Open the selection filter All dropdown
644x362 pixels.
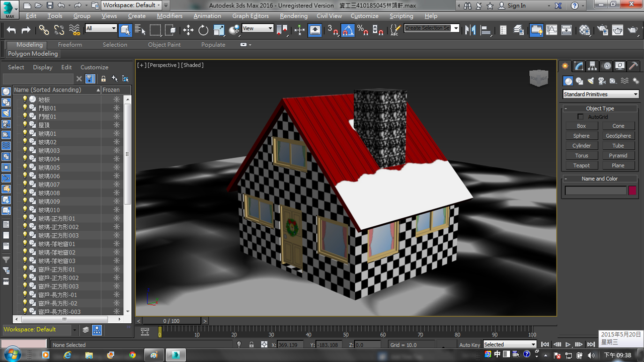[x=101, y=28]
